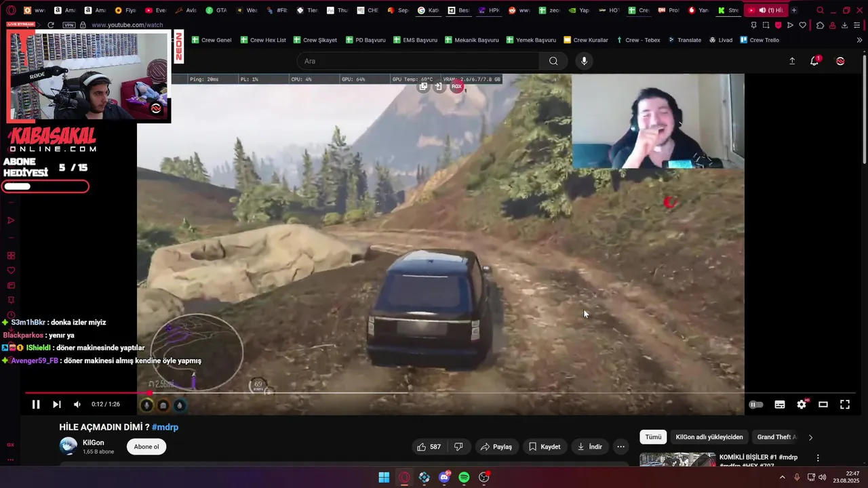This screenshot has width=868, height=488.
Task: Open Yemek Başvuru bookmark
Action: click(x=531, y=40)
